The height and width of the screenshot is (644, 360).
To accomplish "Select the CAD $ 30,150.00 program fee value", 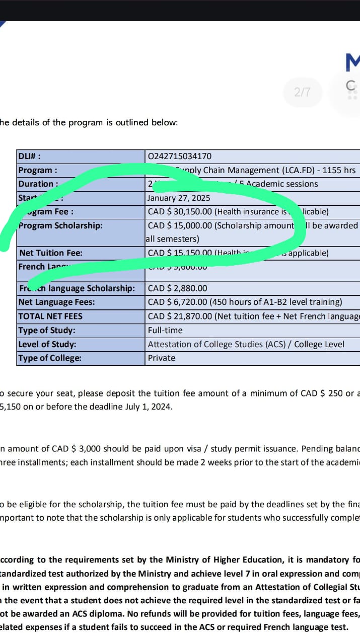I will click(180, 212).
